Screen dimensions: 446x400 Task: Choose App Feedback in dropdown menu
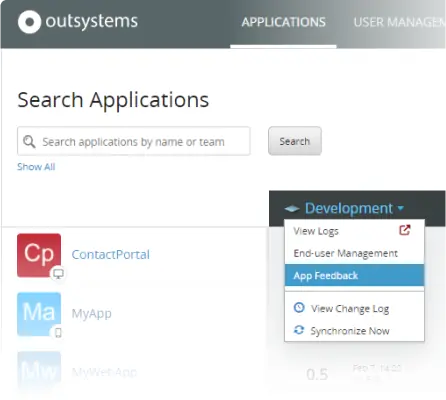354,275
